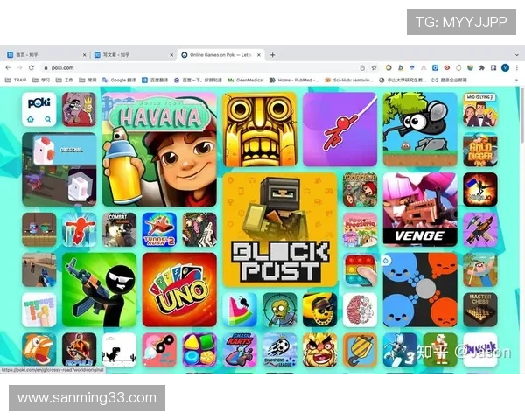
Task: Open the Google 翻译 bookmark
Action: (x=119, y=80)
